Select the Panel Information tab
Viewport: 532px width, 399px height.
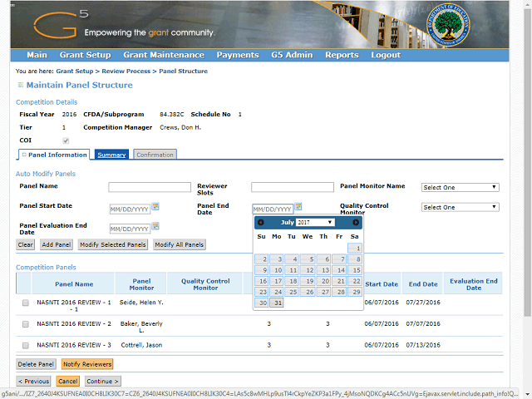click(x=54, y=155)
